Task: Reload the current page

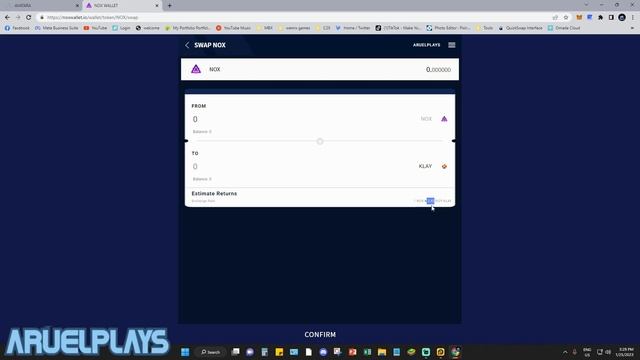Action: pyautogui.click(x=29, y=18)
